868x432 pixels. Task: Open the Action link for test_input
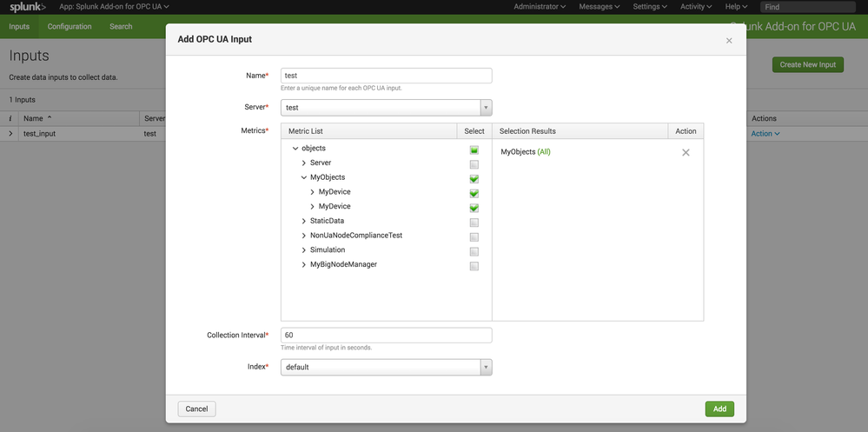coord(765,134)
